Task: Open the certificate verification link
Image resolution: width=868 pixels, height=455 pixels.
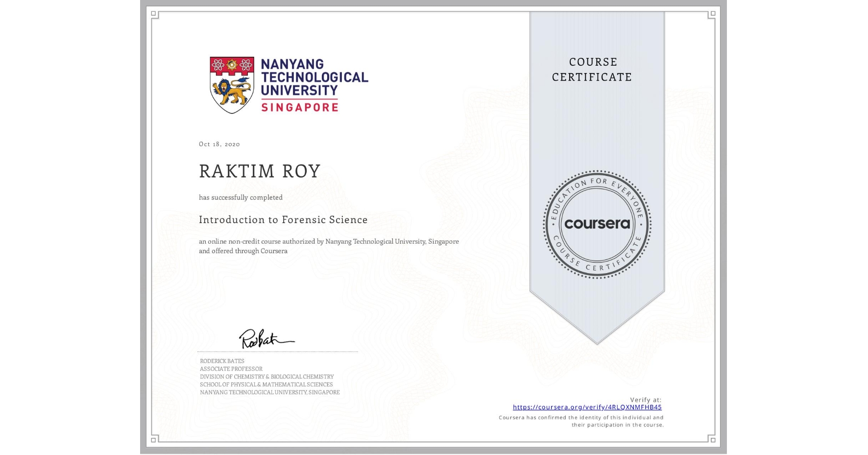Action: (x=587, y=407)
